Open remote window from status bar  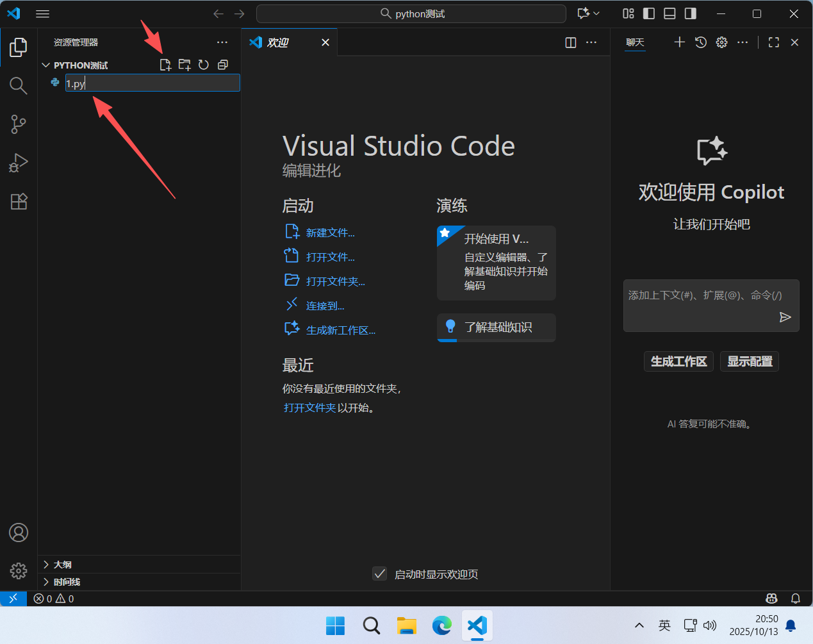tap(13, 599)
